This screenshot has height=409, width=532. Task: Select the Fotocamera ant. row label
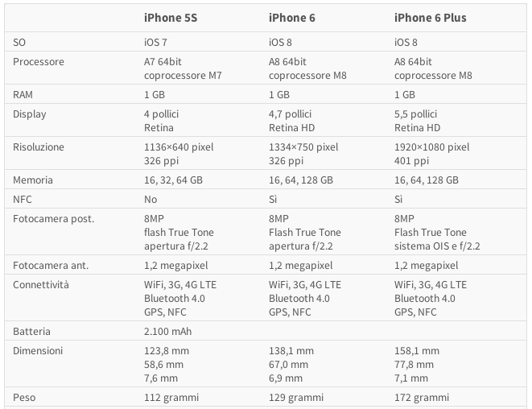click(51, 266)
